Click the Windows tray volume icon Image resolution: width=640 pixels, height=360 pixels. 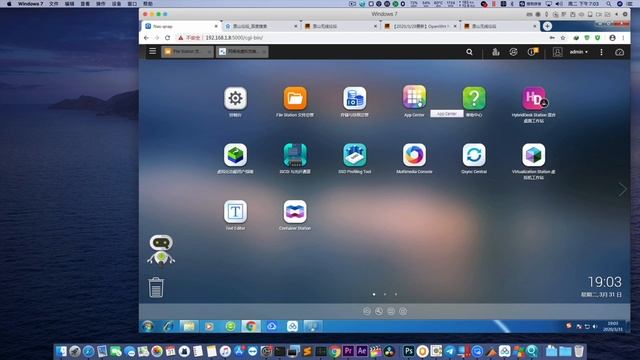[x=595, y=326]
